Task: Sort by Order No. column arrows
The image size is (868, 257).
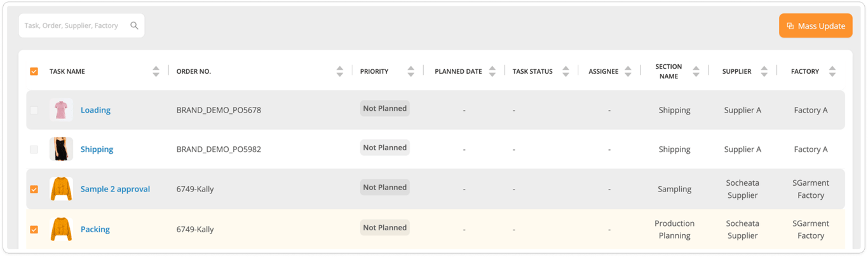Action: (x=340, y=71)
